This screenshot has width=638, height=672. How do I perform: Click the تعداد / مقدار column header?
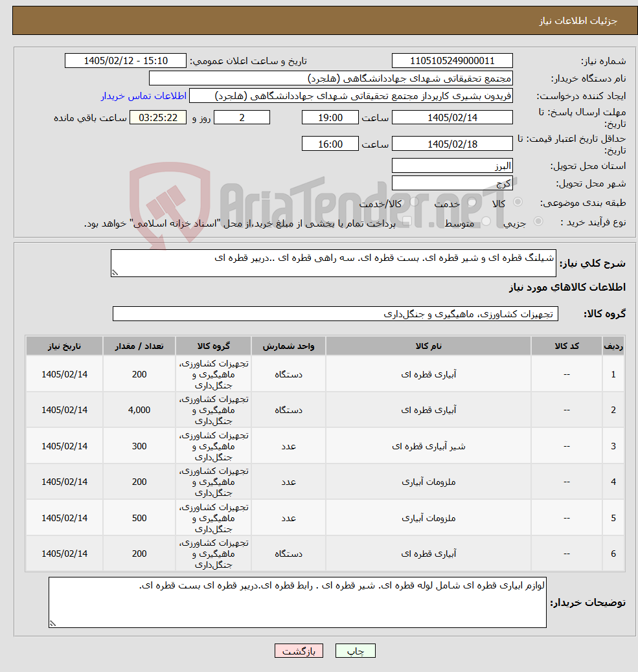coord(139,346)
